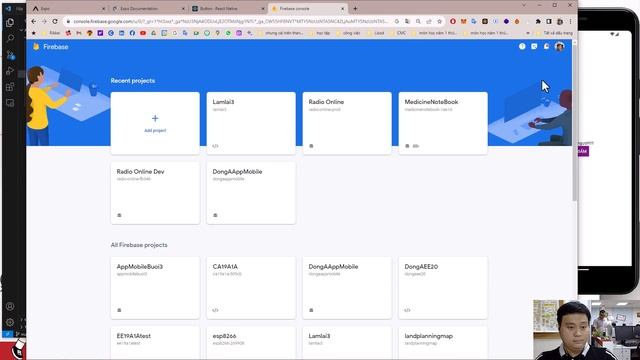Open DongAAppMobile under Recent projects
Viewport: 640px width, 360px height.
point(251,193)
